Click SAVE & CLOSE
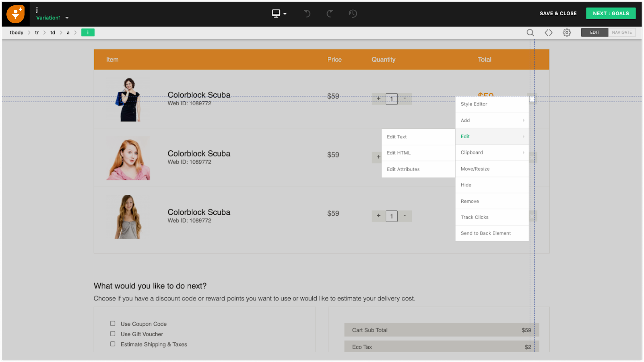The height and width of the screenshot is (362, 644). tap(558, 13)
